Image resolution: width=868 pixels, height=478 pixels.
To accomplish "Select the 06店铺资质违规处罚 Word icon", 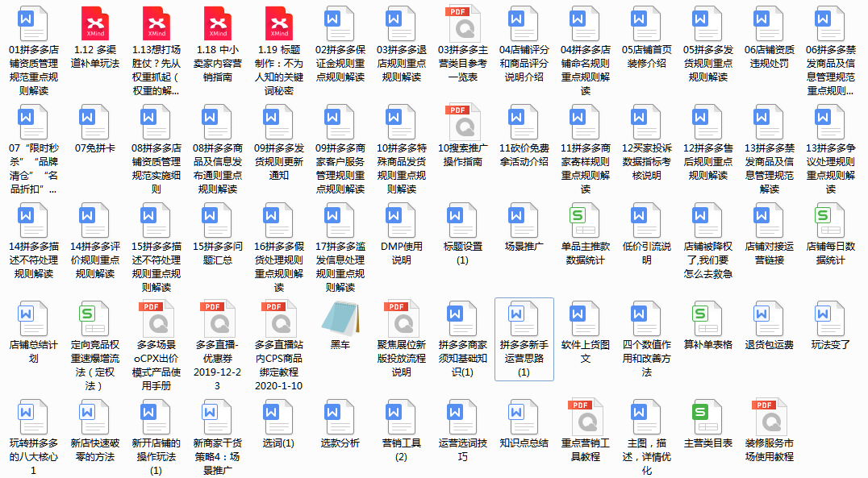I will [770, 23].
